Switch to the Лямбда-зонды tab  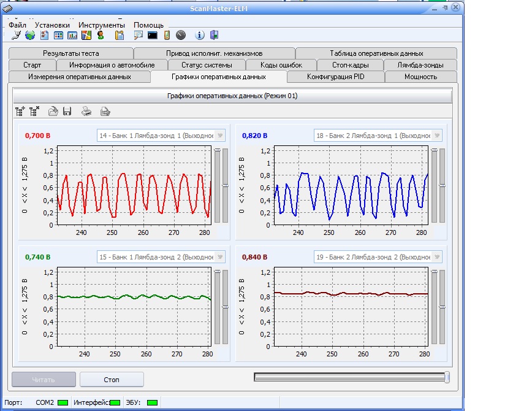click(420, 65)
